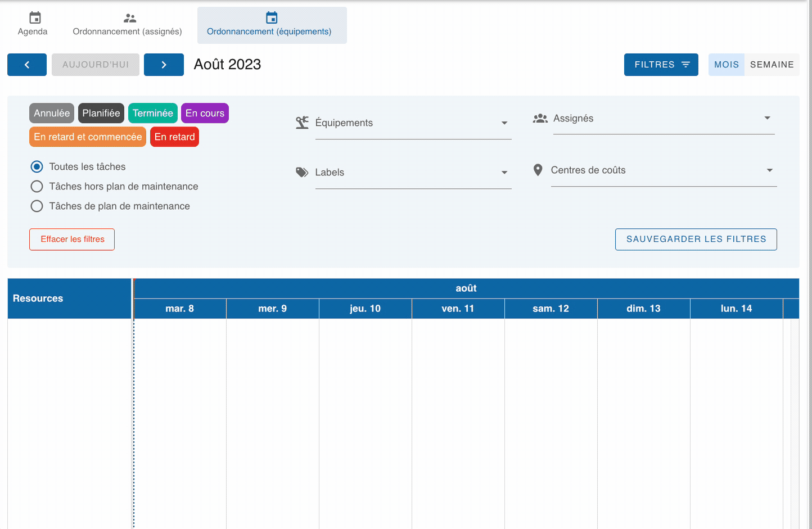Switch to the Semaine view
This screenshot has height=529, width=812.
(772, 65)
